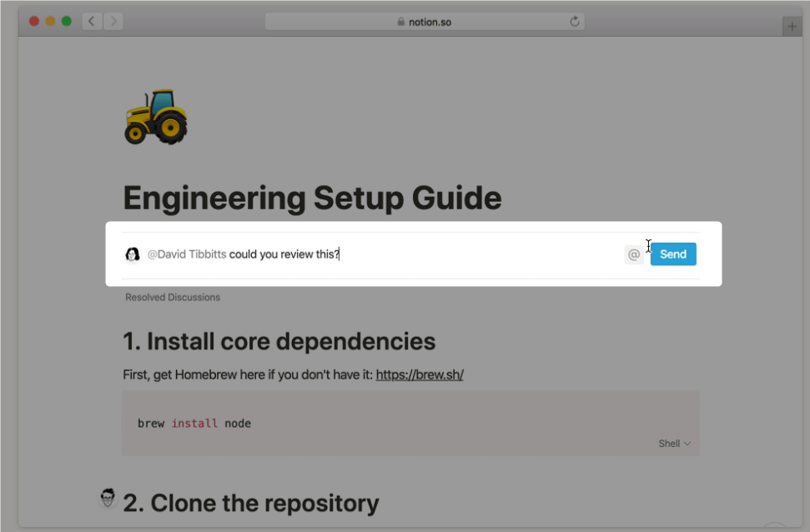Click the tractor page icon
This screenshot has height=532, width=810.
click(x=156, y=117)
